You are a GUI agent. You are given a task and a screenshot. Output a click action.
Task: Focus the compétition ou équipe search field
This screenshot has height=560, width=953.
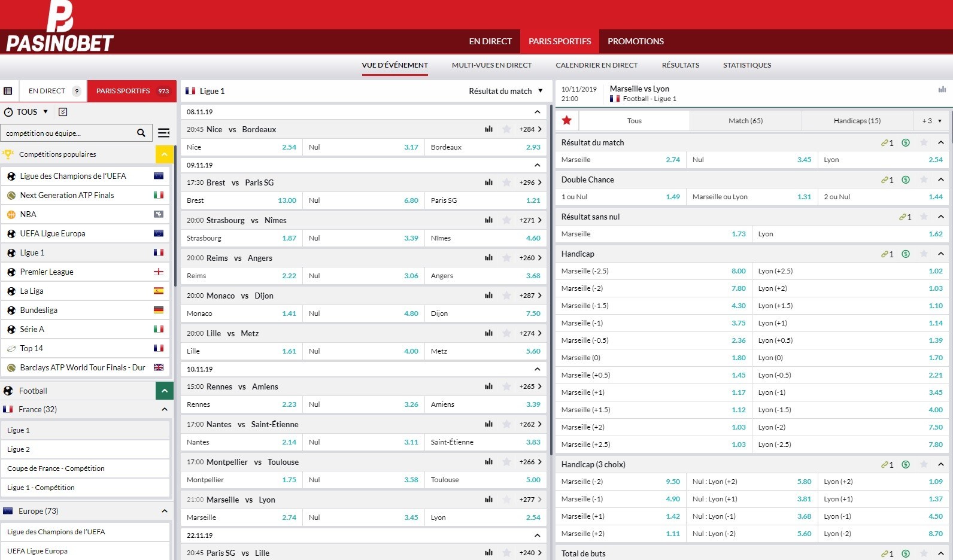click(69, 133)
